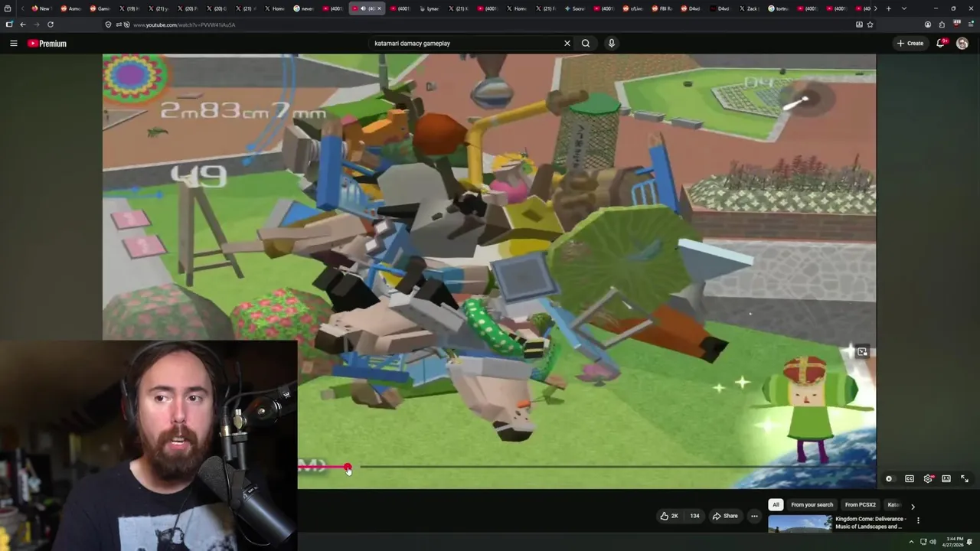The width and height of the screenshot is (980, 551).
Task: Switch to the Zack browser tab
Action: click(749, 8)
